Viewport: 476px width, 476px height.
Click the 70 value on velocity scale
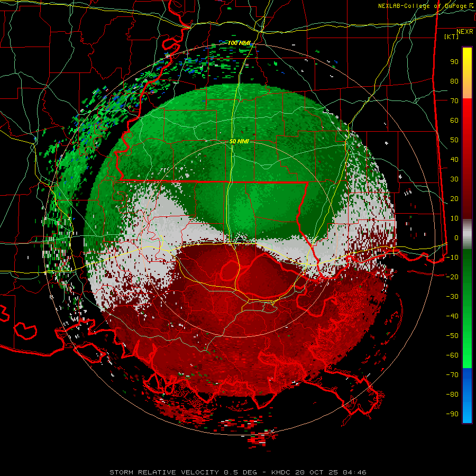coord(454,101)
